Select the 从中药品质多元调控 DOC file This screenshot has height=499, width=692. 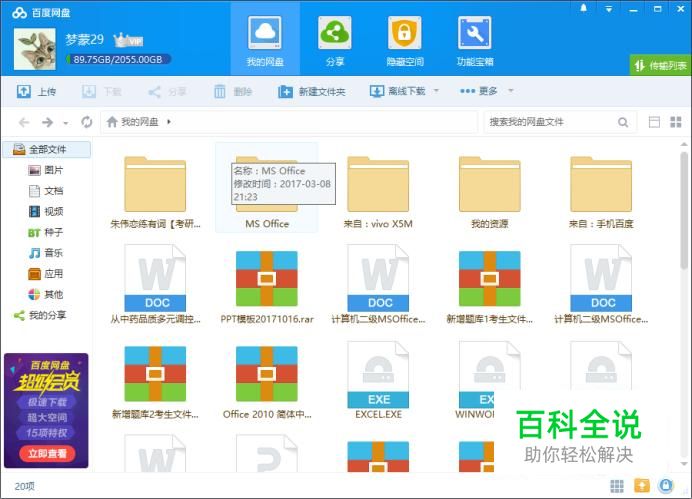click(155, 285)
